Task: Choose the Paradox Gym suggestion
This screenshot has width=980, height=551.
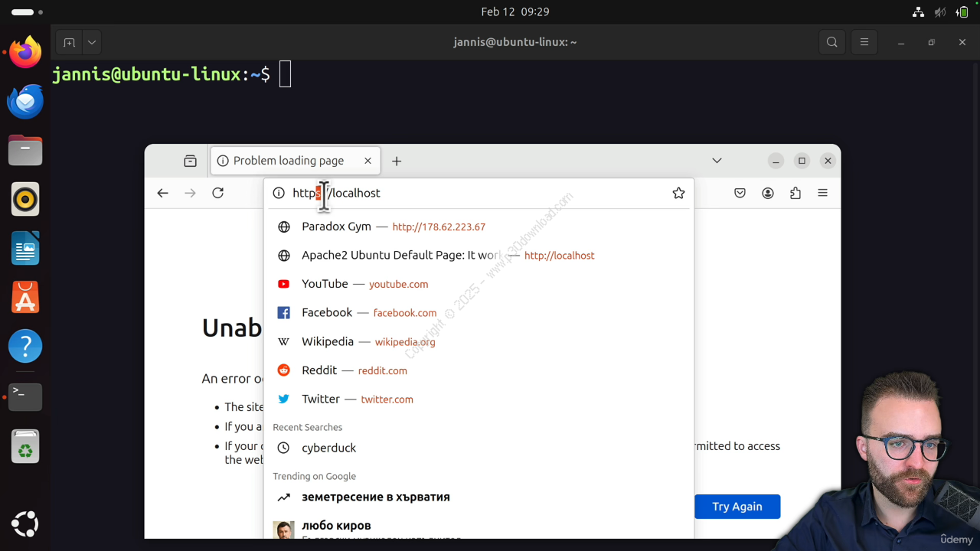Action: (479, 227)
